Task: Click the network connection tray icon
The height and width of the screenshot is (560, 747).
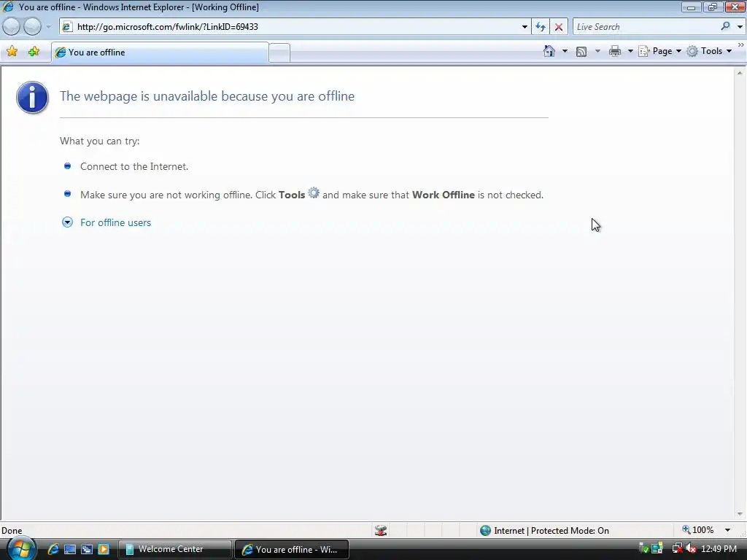Action: click(657, 548)
